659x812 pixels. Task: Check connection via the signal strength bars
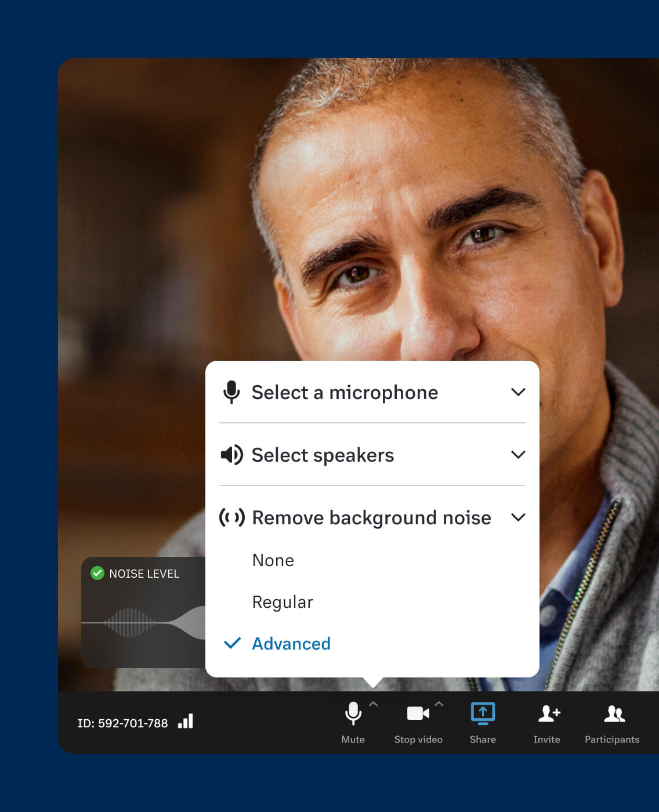184,722
